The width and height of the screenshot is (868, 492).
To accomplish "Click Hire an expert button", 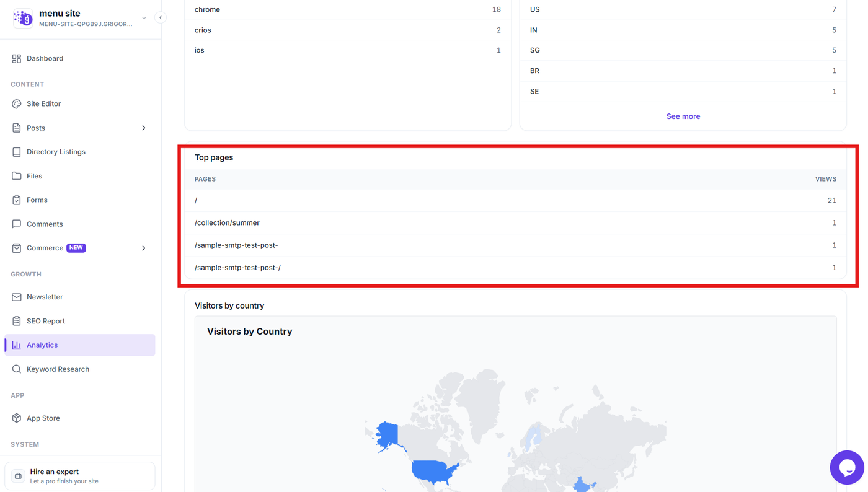I will (x=79, y=476).
